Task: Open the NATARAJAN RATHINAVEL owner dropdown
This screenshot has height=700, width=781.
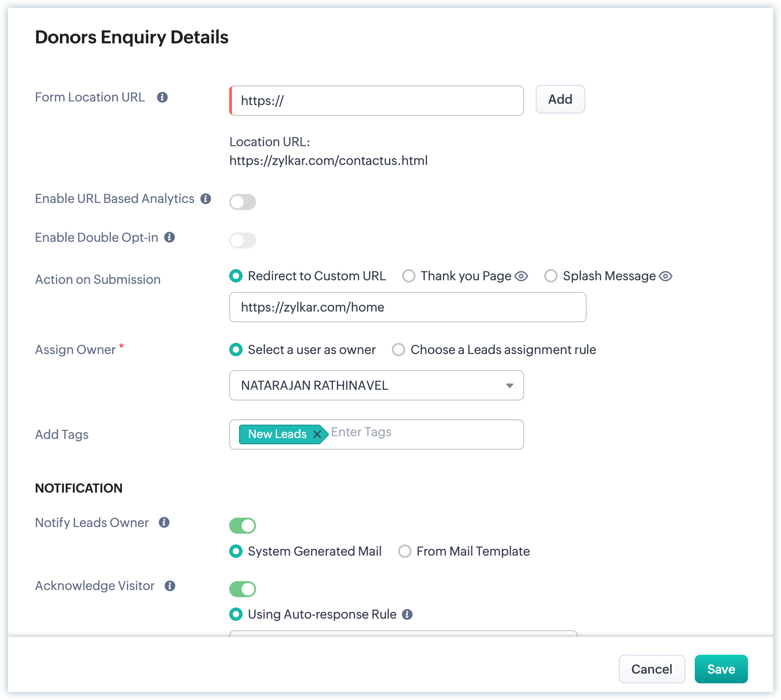Action: tap(376, 385)
